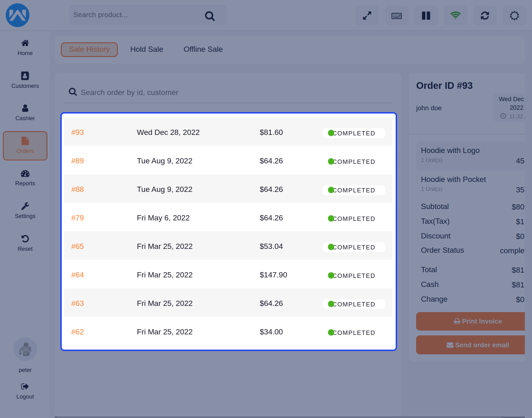Open the on-screen keyboard icon

pos(396,15)
